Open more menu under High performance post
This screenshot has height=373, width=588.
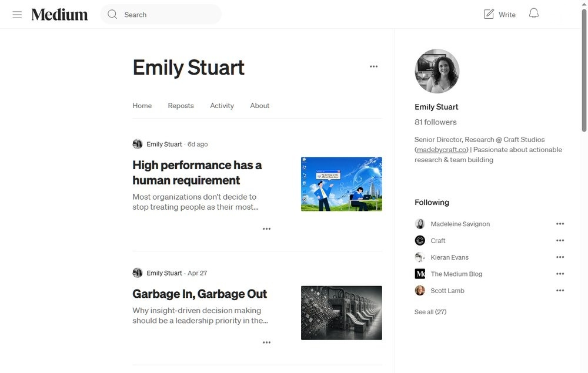click(266, 229)
